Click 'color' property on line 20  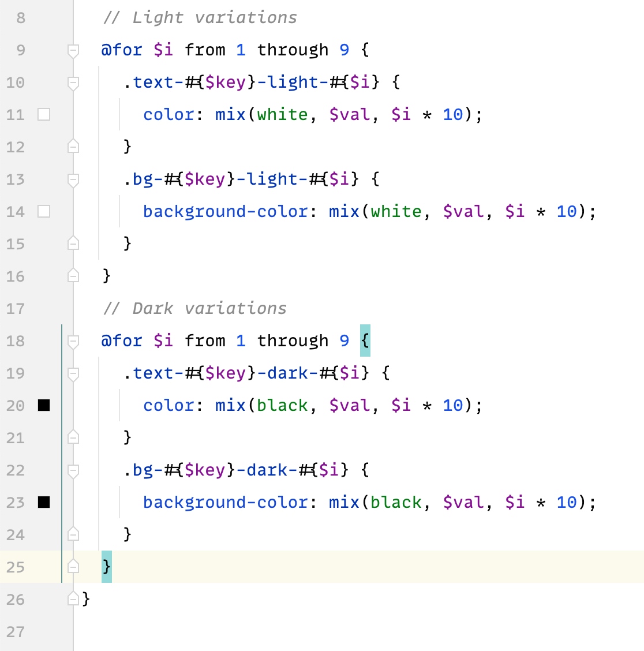[169, 406]
